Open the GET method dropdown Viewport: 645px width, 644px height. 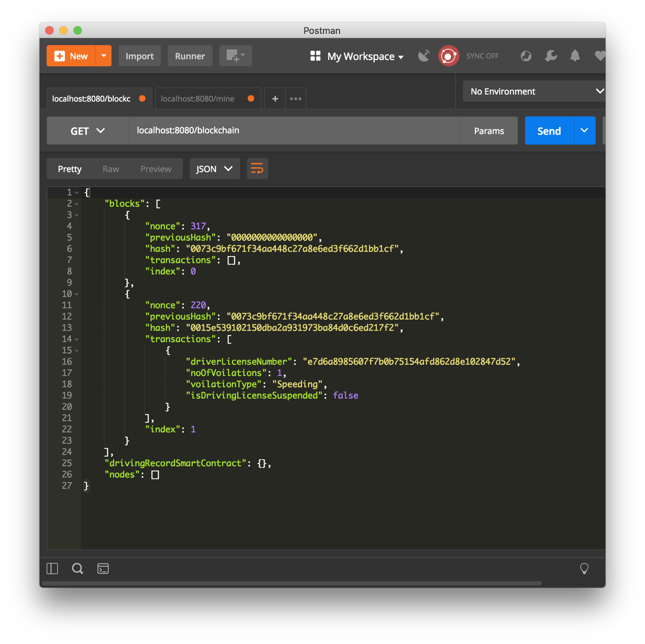[x=88, y=131]
